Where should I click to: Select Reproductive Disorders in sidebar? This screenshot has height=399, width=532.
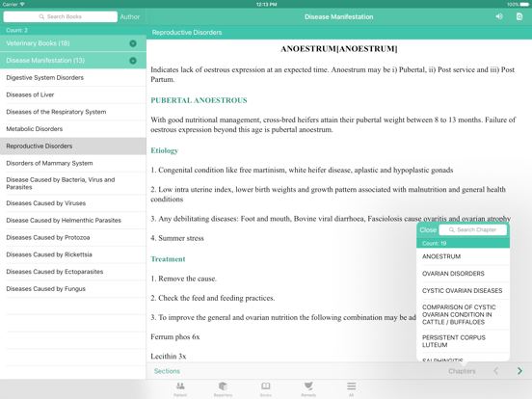[x=73, y=146]
